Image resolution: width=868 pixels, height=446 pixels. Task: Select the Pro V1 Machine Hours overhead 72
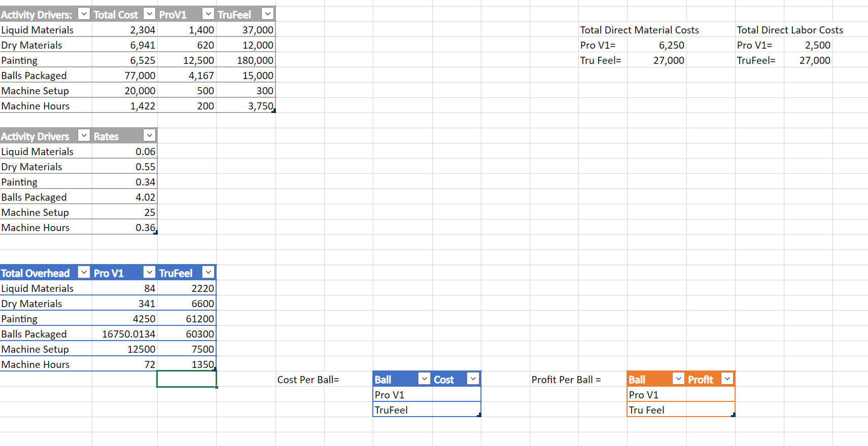125,364
